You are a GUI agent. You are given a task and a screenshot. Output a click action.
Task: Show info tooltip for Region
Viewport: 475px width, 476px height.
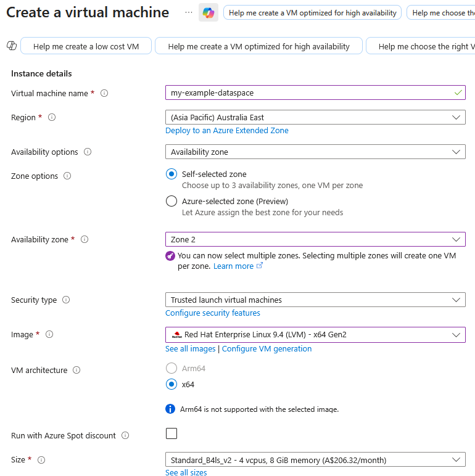pyautogui.click(x=52, y=117)
